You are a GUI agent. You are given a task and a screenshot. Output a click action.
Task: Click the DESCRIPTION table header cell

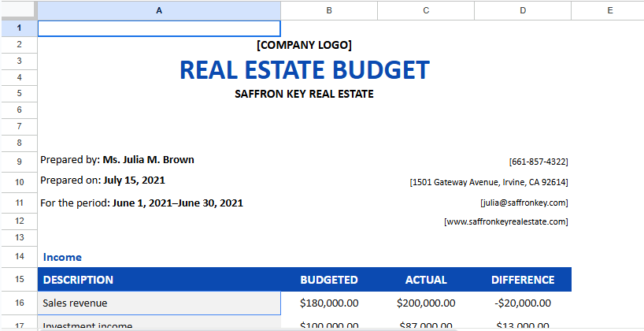click(79, 280)
